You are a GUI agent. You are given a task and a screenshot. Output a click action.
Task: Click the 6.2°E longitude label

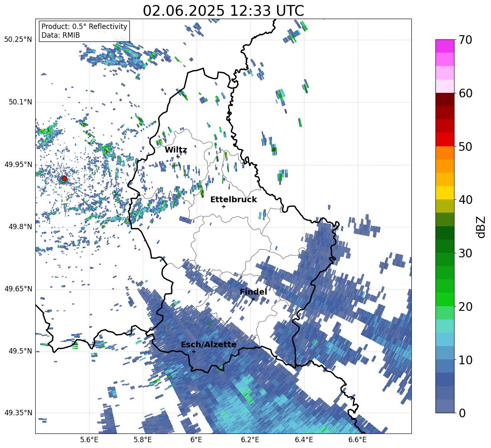coord(250,440)
